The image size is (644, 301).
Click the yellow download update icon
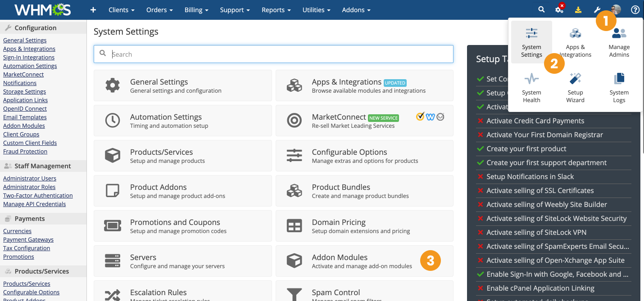[578, 9]
